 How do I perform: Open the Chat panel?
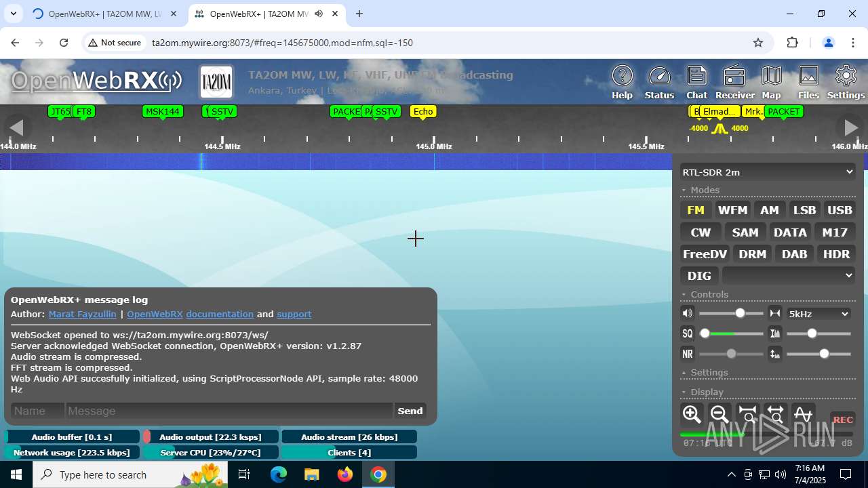click(x=696, y=82)
